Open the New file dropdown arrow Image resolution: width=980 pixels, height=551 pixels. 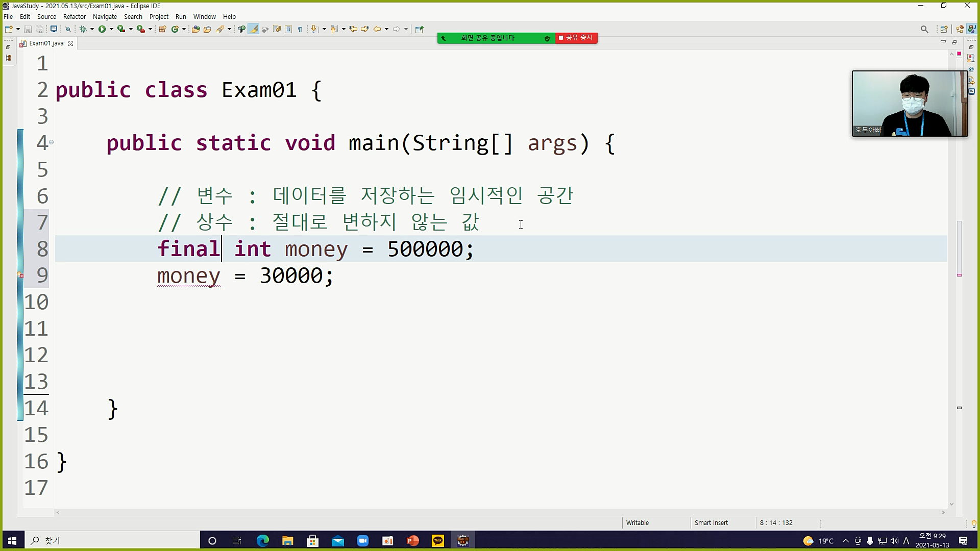[18, 29]
